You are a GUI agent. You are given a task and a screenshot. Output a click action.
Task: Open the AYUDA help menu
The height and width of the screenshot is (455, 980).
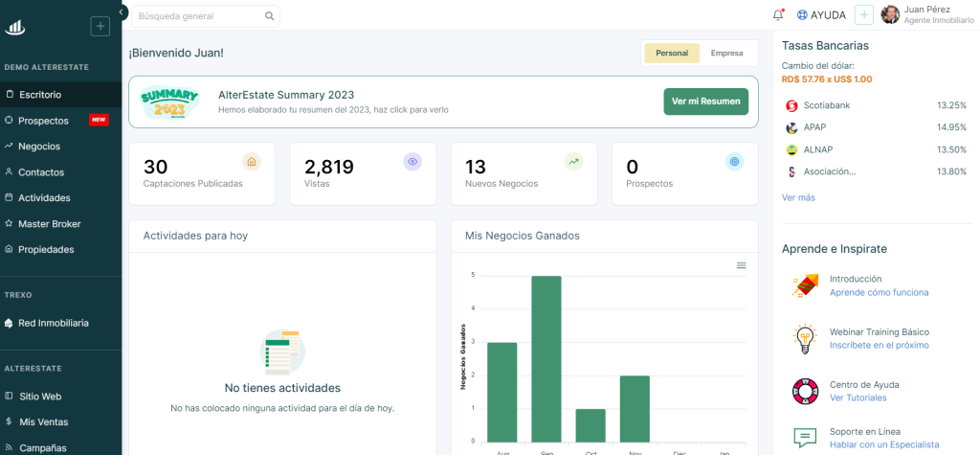coord(821,15)
